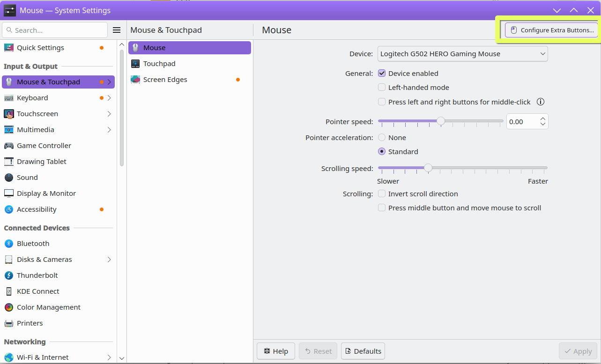The height and width of the screenshot is (364, 601).
Task: Open Bluetooth settings via its icon
Action: (9, 244)
